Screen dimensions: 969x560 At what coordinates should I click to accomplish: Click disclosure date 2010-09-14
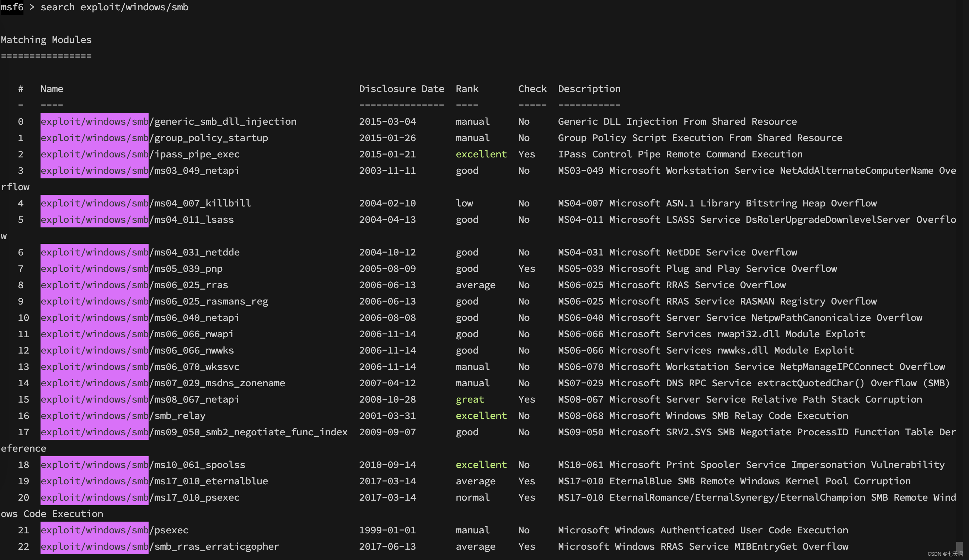[x=387, y=464]
